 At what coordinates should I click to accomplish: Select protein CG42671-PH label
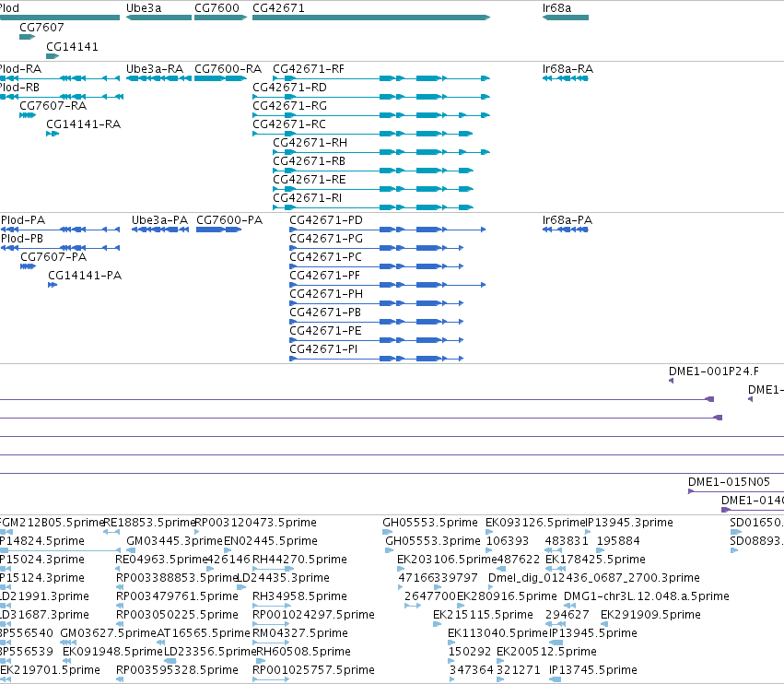326,295
